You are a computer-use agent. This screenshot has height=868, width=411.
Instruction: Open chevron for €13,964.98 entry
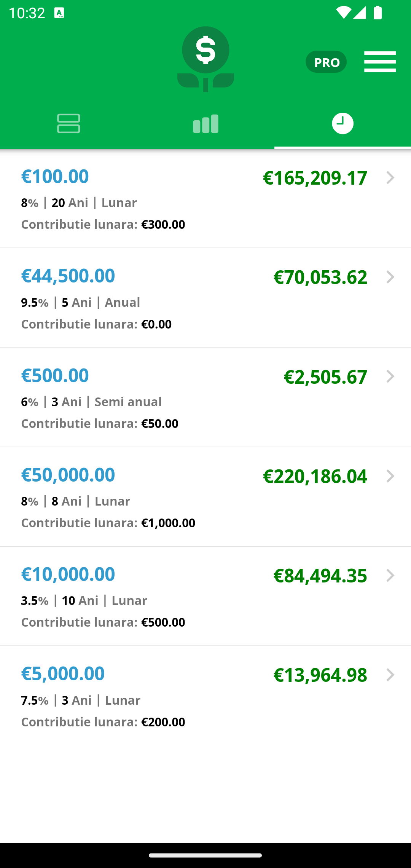(x=390, y=675)
